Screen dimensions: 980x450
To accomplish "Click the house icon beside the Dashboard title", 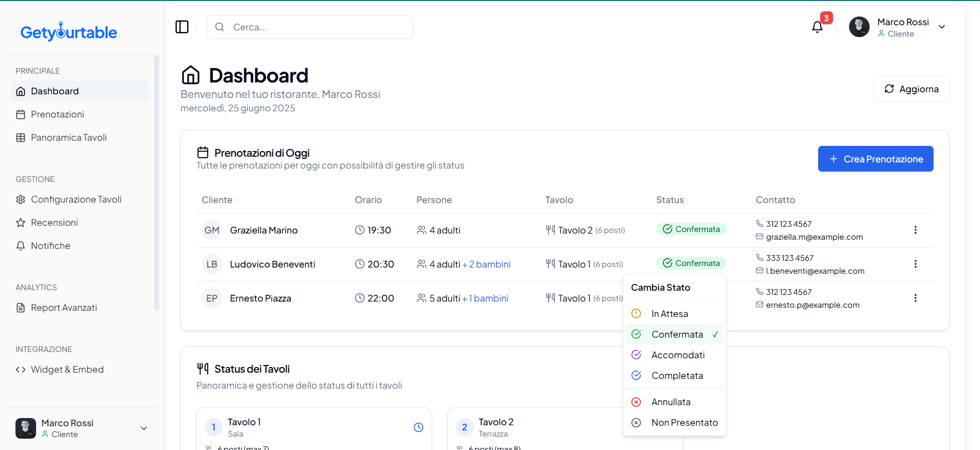I will [x=191, y=75].
